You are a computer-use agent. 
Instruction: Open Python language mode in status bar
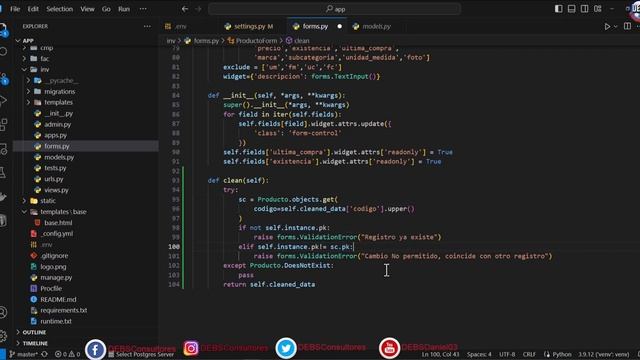[x=562, y=354]
